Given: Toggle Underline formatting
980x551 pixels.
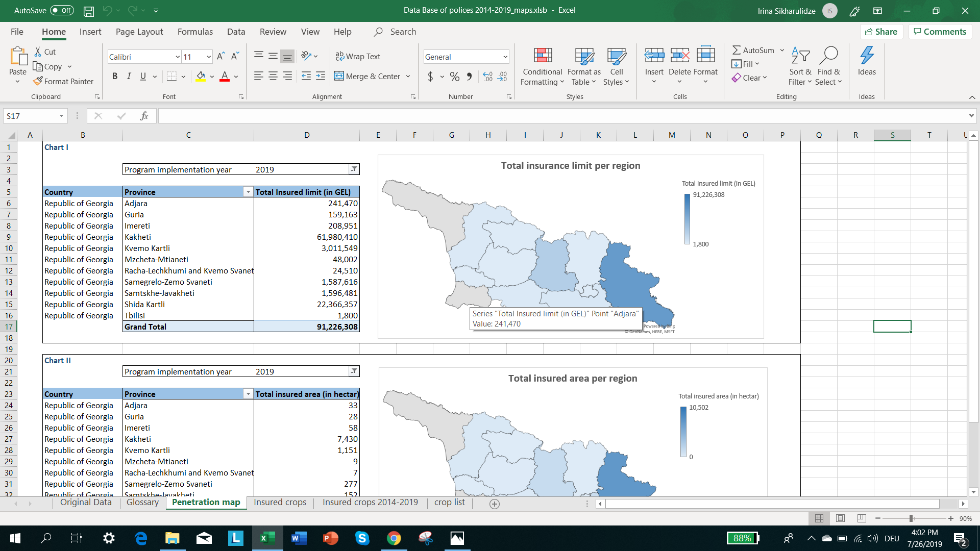Looking at the screenshot, I should coord(142,76).
